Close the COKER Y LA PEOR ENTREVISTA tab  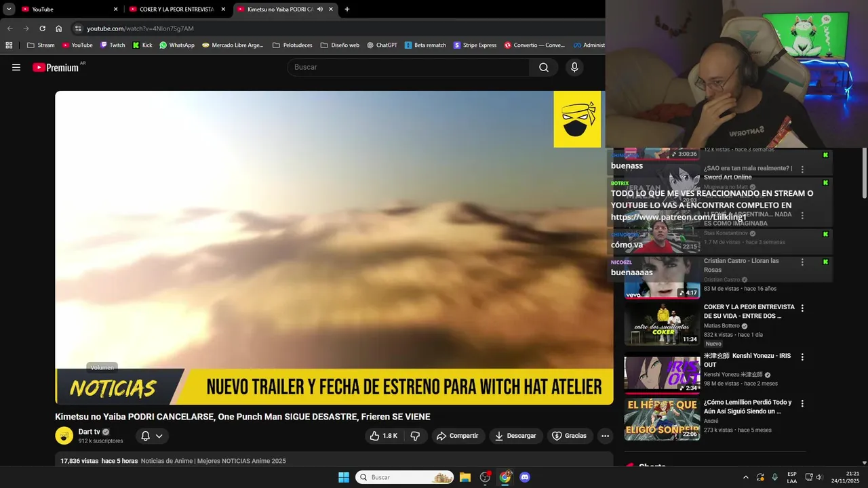[223, 9]
